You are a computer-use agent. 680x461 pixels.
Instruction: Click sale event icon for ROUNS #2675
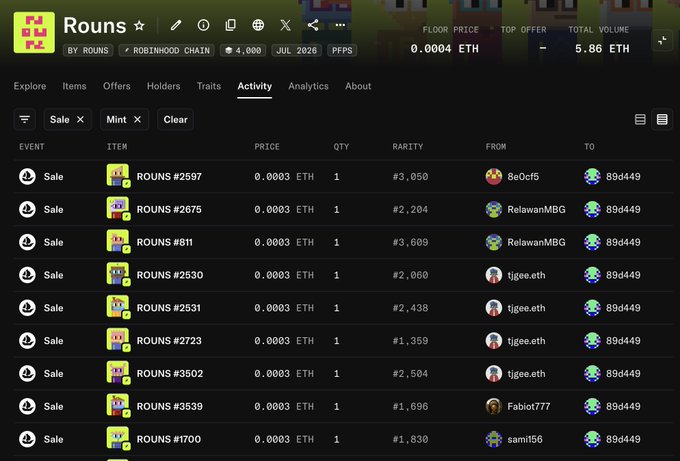(x=27, y=209)
